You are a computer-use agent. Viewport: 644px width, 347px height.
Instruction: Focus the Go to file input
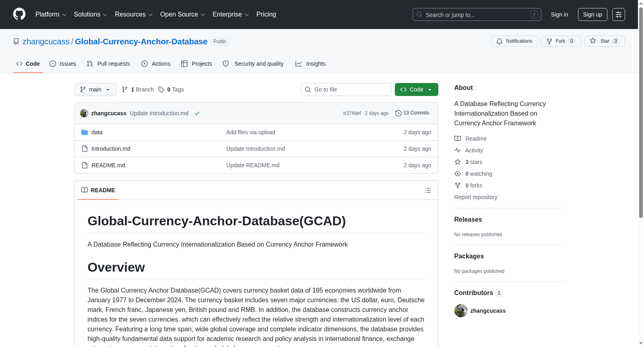tap(346, 89)
